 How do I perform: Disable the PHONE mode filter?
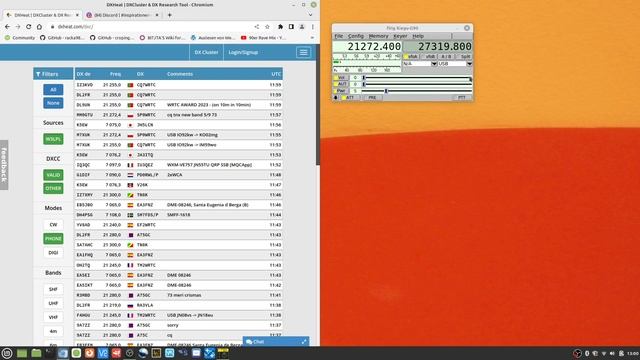click(53, 238)
